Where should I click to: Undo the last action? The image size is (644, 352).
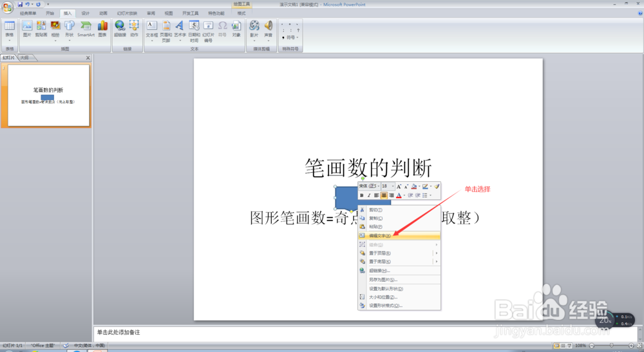click(28, 4)
